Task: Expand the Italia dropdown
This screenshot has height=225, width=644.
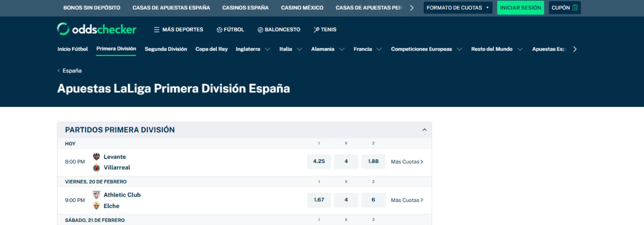Action: (x=291, y=49)
